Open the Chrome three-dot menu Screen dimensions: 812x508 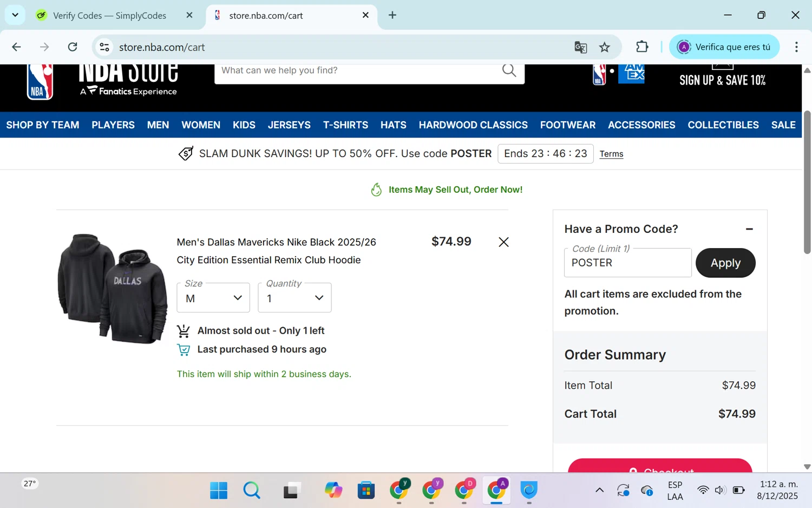(796, 47)
